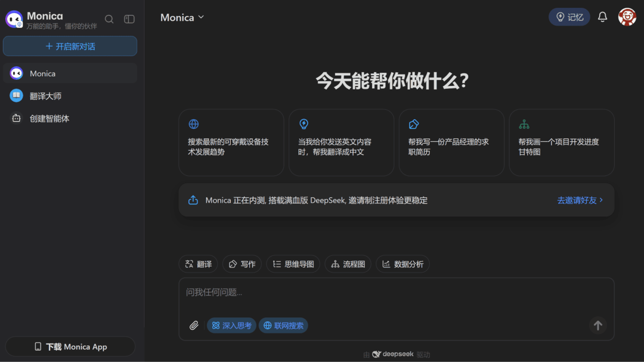Select the 翻译 quick action
The image size is (644, 362).
199,264
